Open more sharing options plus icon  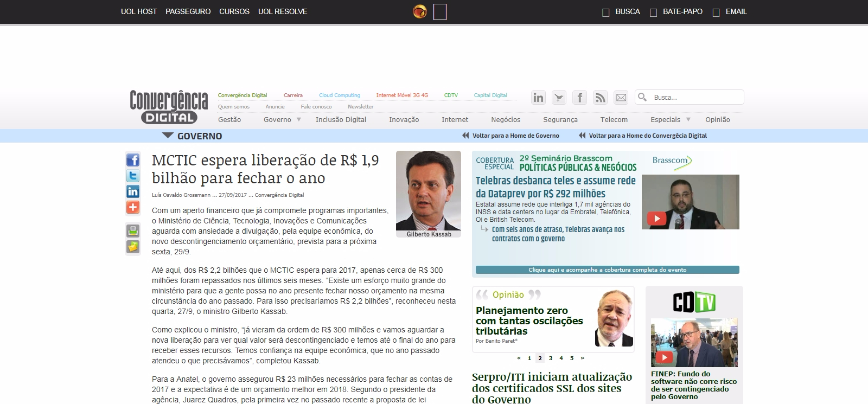tap(133, 207)
